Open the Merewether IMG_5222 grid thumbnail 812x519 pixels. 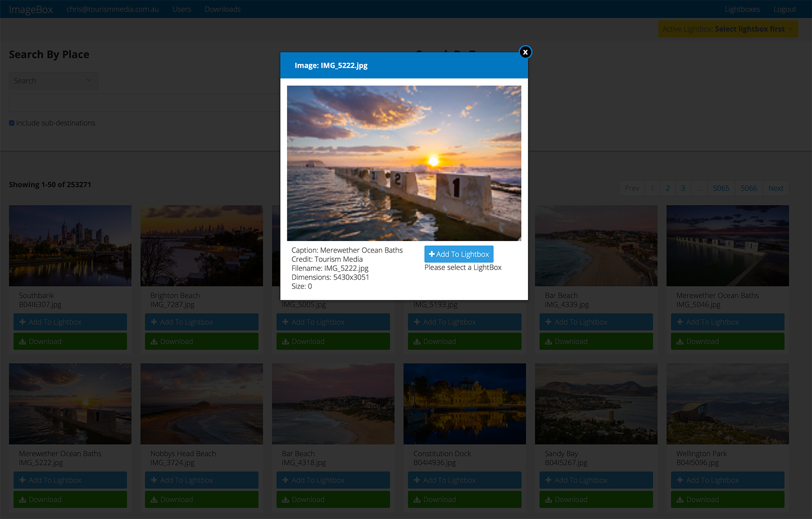[70, 404]
